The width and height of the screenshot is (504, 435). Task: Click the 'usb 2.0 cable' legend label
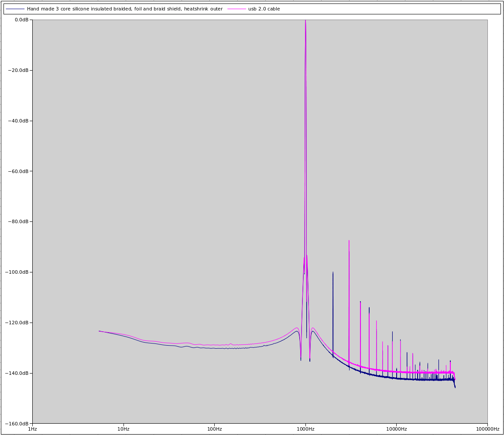[x=264, y=9]
